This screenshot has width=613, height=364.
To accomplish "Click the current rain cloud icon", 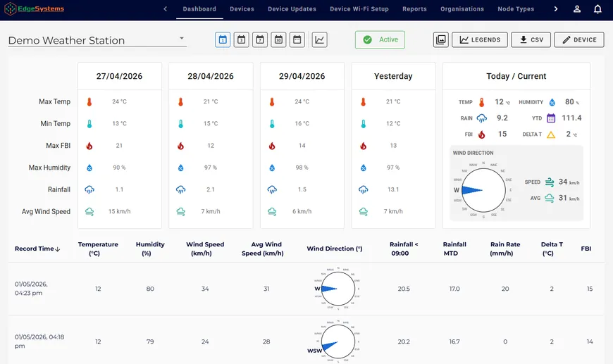I will click(x=482, y=118).
